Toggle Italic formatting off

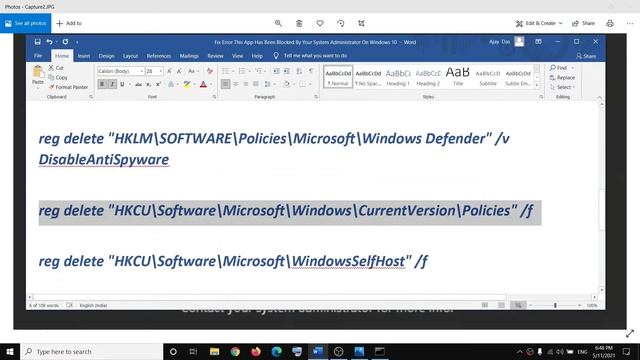click(x=112, y=84)
